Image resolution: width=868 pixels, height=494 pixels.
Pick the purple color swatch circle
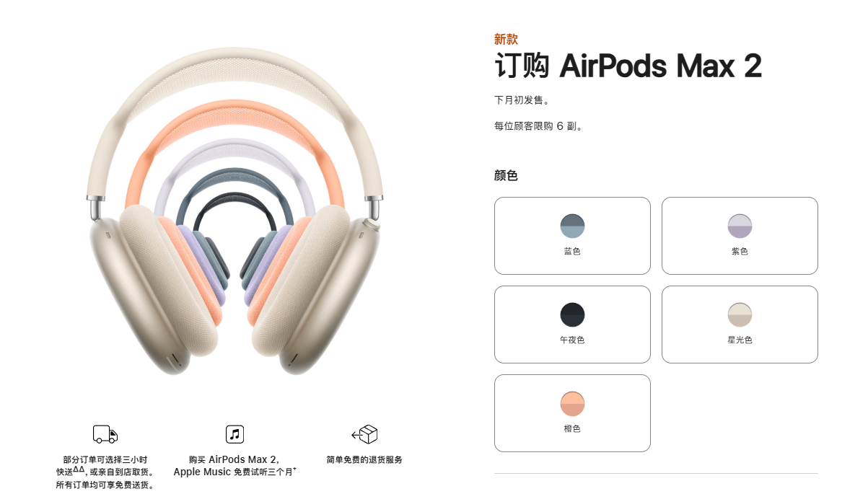(740, 226)
